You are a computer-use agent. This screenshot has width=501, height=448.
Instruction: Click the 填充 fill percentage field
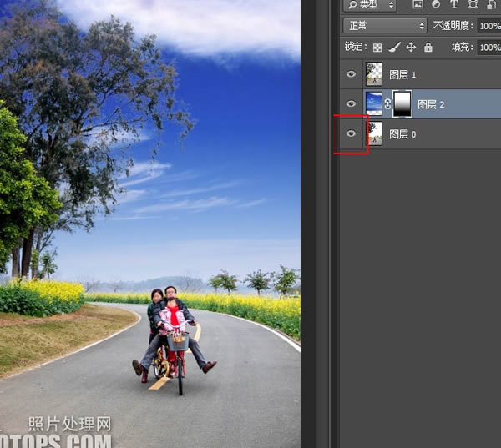point(488,48)
